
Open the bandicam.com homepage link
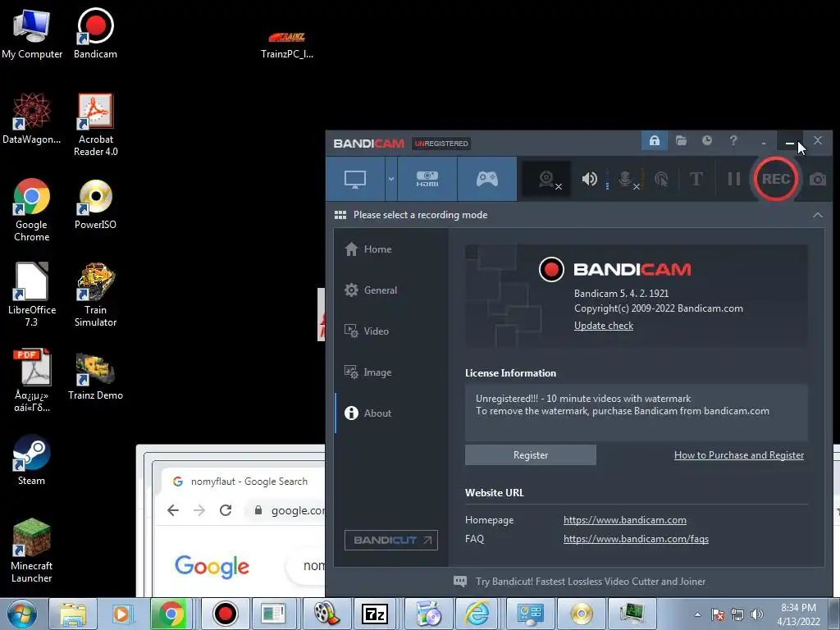(624, 519)
